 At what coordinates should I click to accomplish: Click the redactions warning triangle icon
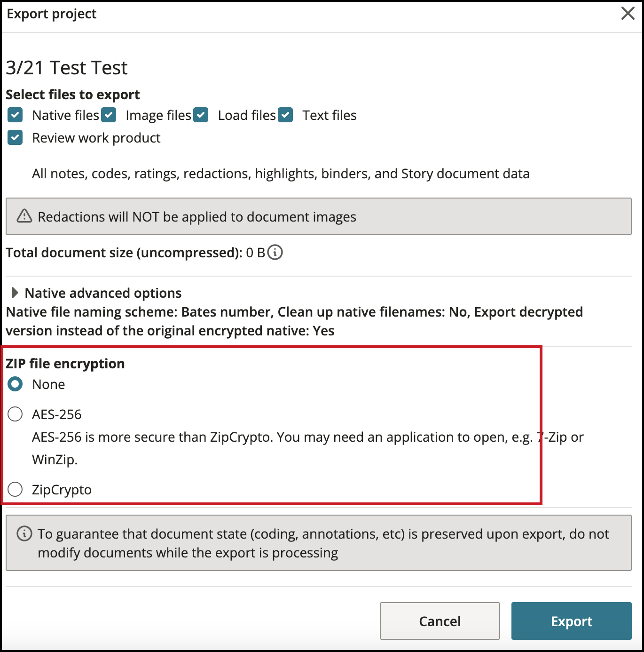click(x=24, y=216)
